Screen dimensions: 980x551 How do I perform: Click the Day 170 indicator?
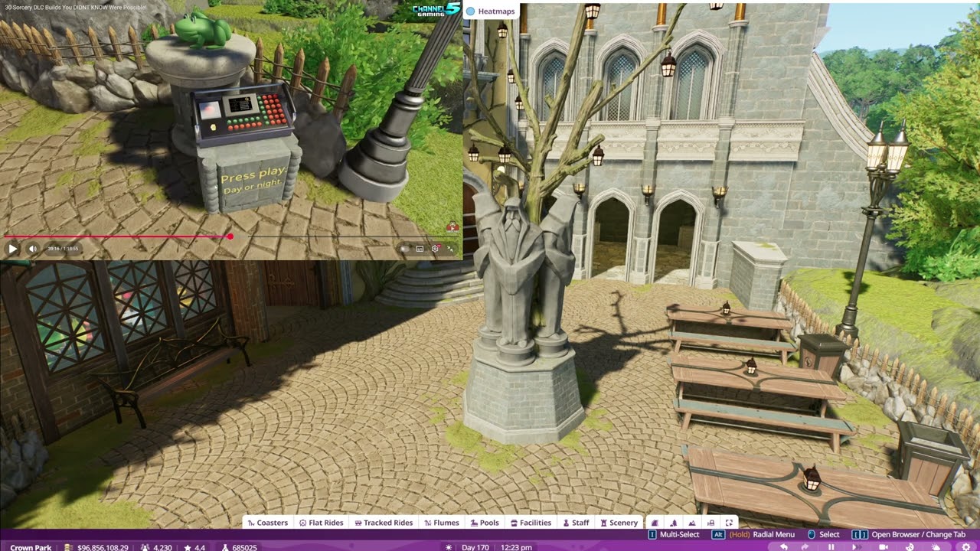(475, 547)
